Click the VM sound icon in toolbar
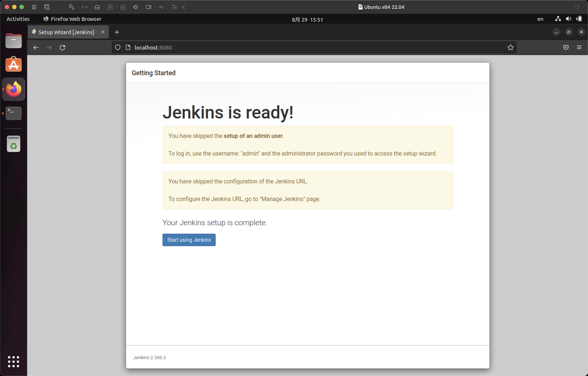588x376 pixels. 136,7
